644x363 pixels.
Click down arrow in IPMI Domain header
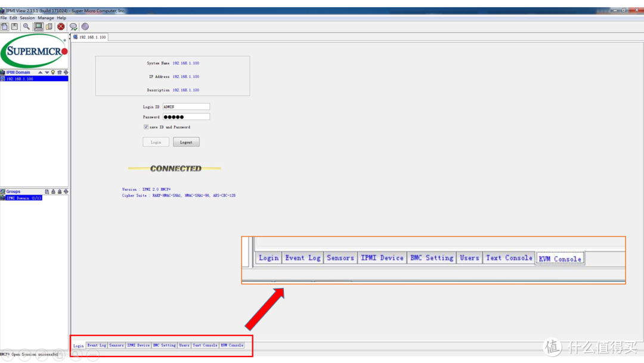[x=47, y=72]
